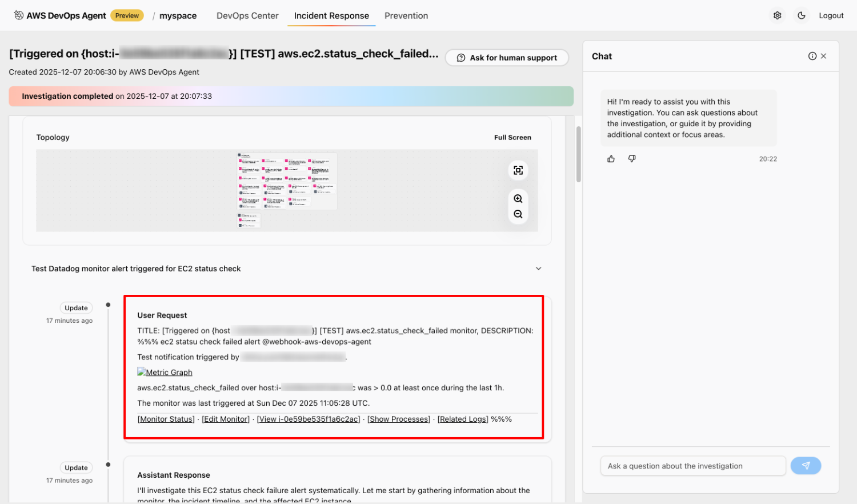The width and height of the screenshot is (857, 504).
Task: Close the Chat panel
Action: (x=823, y=56)
